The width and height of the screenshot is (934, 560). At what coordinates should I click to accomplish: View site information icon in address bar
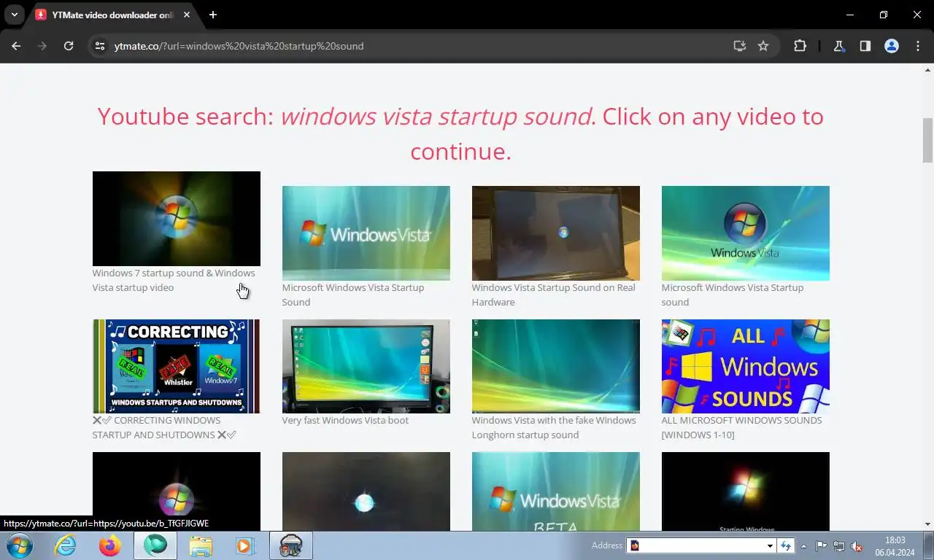point(101,46)
